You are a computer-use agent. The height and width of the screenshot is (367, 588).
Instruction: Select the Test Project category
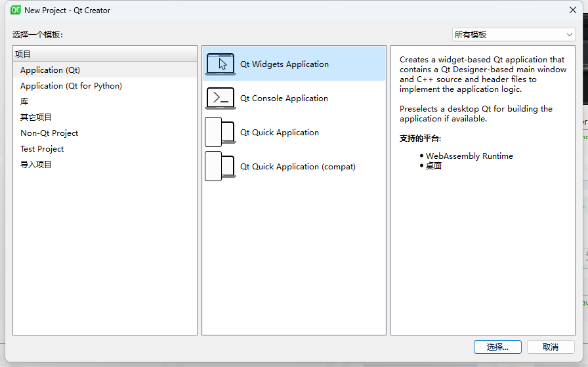pos(104,149)
